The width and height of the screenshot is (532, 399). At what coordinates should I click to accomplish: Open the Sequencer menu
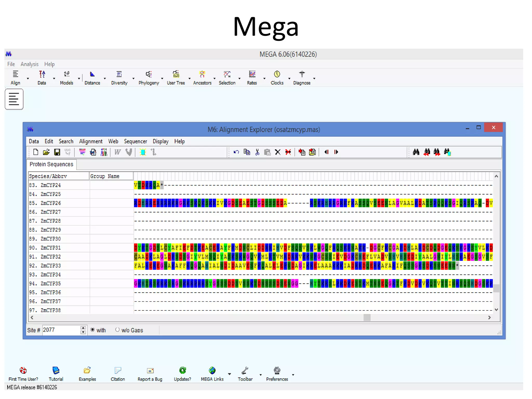[135, 141]
